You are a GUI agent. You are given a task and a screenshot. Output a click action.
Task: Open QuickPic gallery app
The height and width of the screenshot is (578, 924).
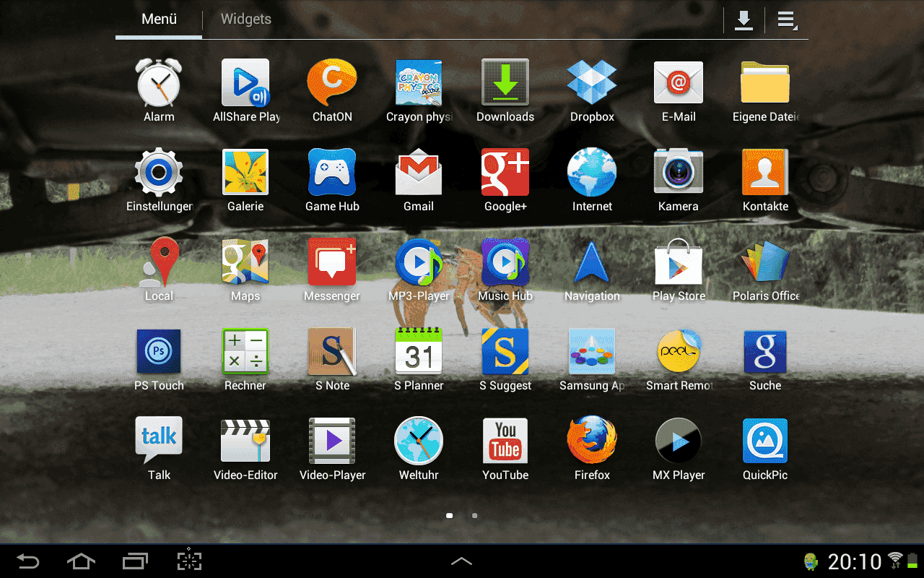click(765, 449)
